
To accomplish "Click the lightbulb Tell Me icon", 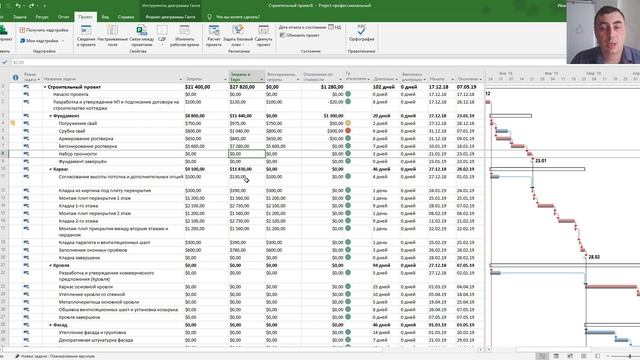I will click(209, 17).
